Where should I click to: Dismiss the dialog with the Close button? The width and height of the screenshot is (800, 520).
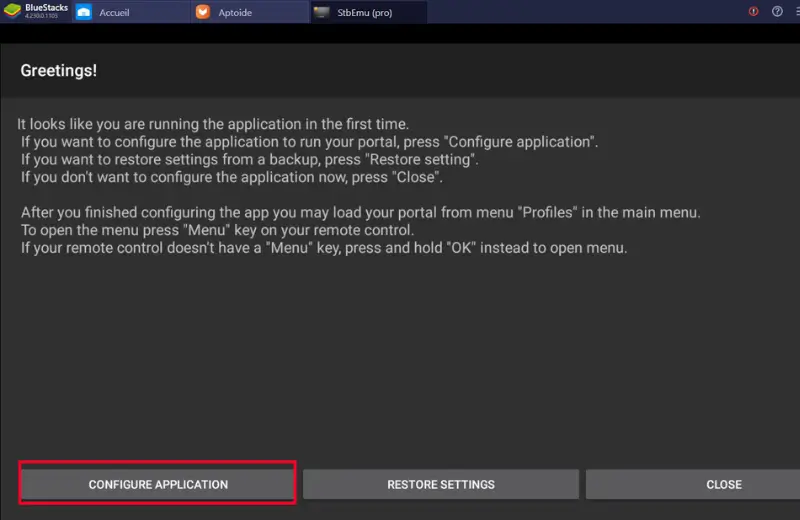(722, 484)
